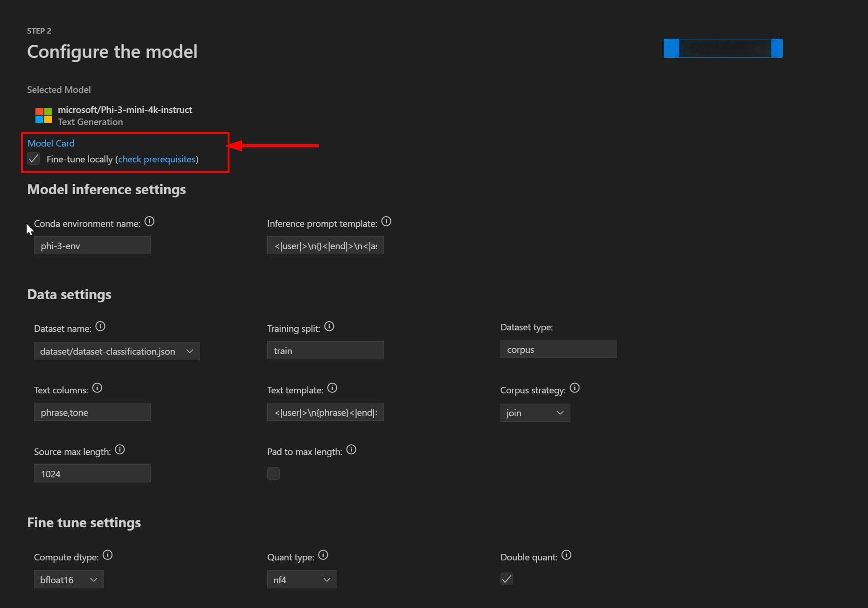Viewport: 868px width, 608px height.
Task: Click the STEP 2 label
Action: tap(39, 31)
